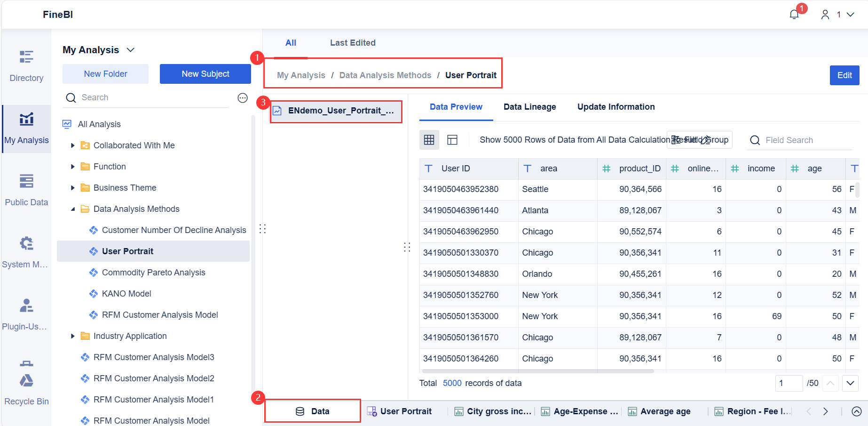The width and height of the screenshot is (868, 426).
Task: Open the My Analysis dropdown
Action: [130, 49]
